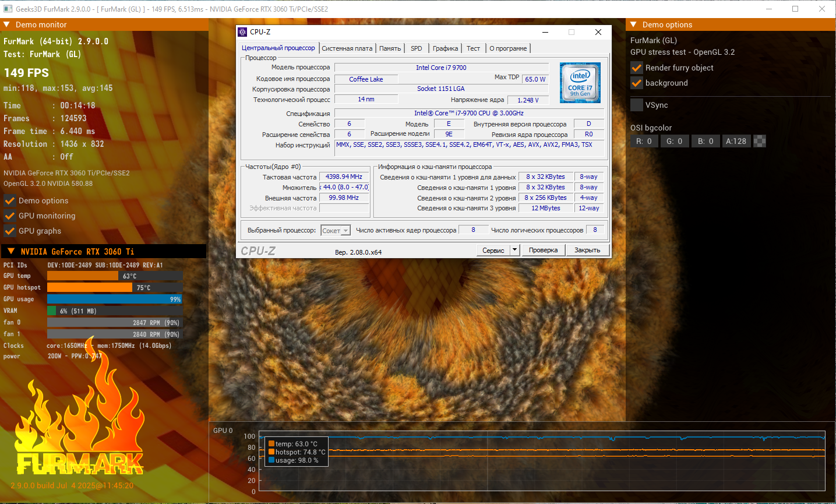
Task: Click the 1.248 V core voltage value
Action: (x=528, y=100)
